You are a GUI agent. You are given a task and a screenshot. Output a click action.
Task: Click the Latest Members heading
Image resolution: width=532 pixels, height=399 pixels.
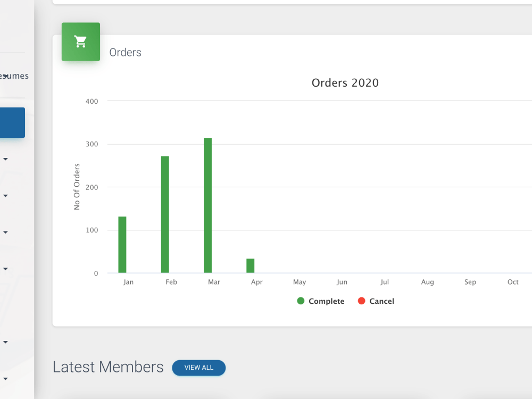(108, 367)
